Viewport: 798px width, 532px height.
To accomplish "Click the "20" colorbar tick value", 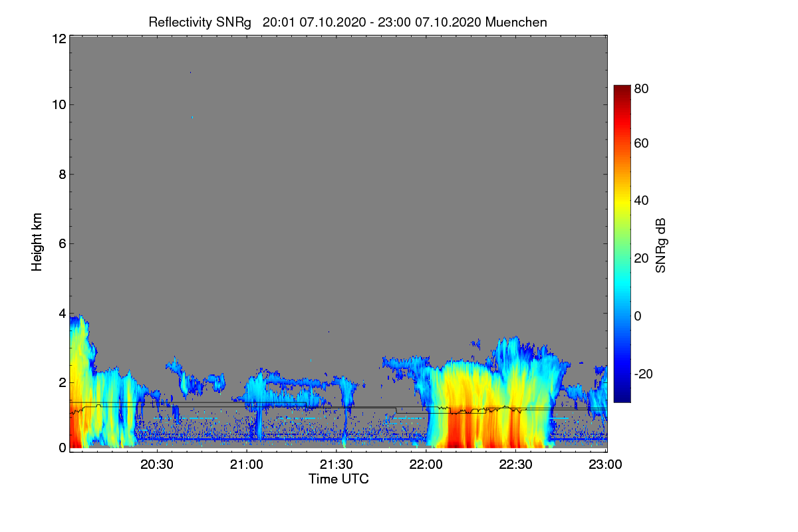I will pyautogui.click(x=642, y=259).
